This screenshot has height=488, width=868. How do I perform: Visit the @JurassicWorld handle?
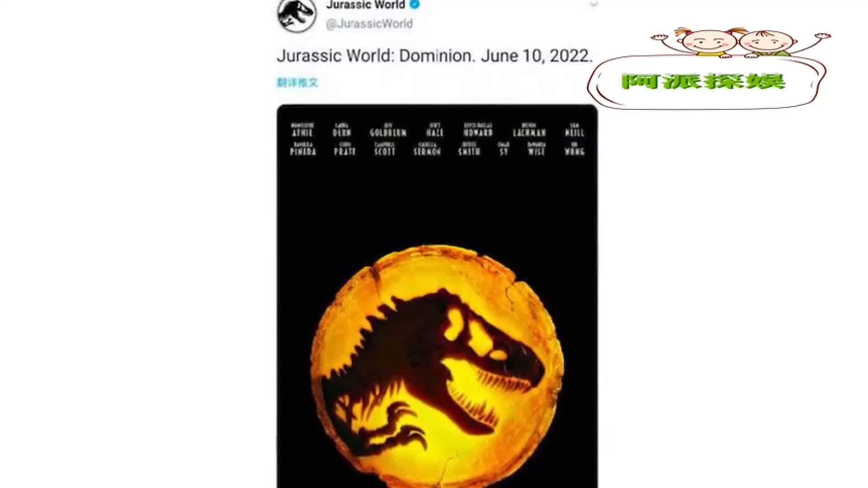pos(369,24)
